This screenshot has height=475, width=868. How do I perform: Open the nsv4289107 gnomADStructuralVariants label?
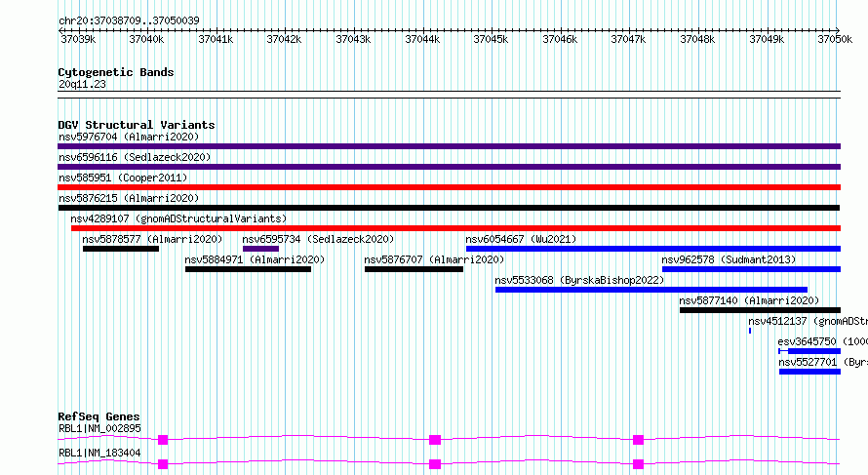178,218
